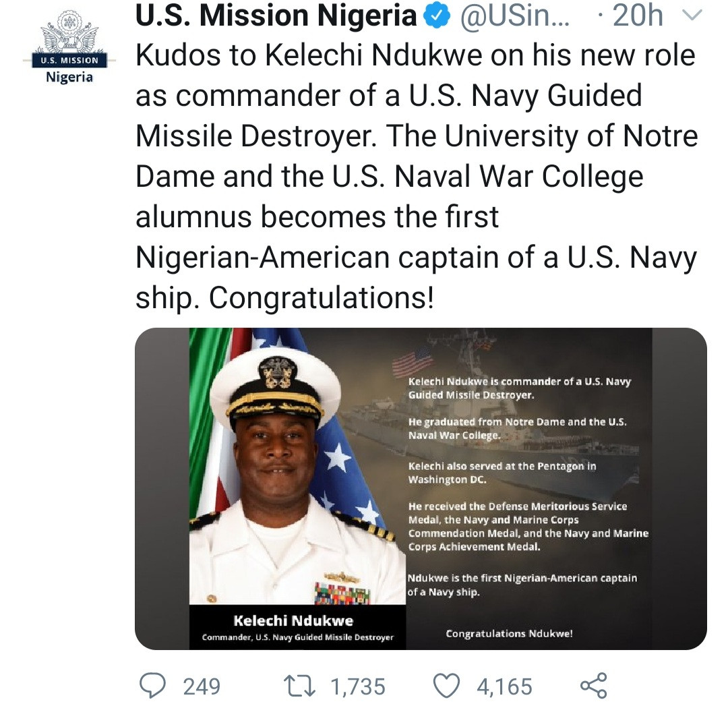Screen dimensions: 728x708
Task: Click the Pentagon sentence in the image
Action: coord(502,473)
